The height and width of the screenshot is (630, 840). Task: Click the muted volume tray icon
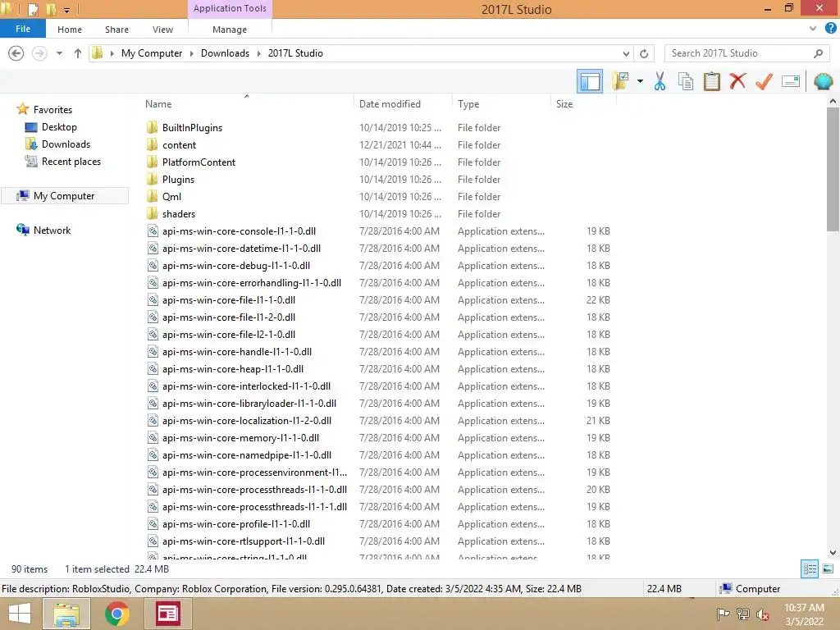tap(762, 614)
